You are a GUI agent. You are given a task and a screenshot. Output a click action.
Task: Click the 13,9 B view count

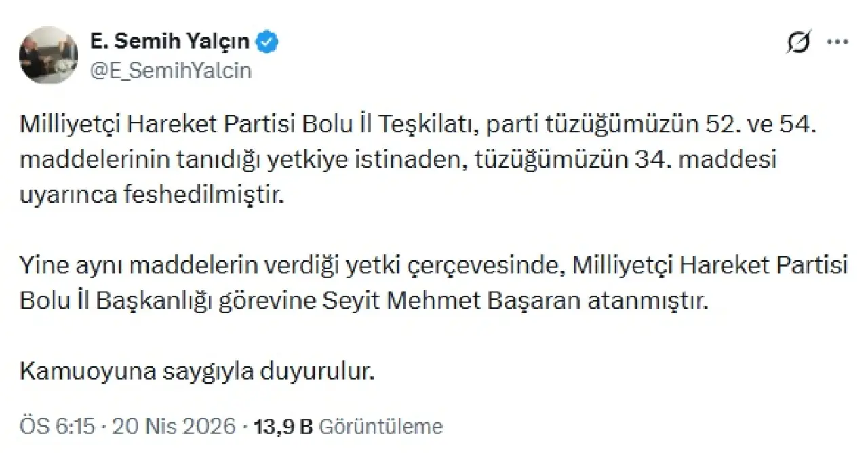coord(282,427)
